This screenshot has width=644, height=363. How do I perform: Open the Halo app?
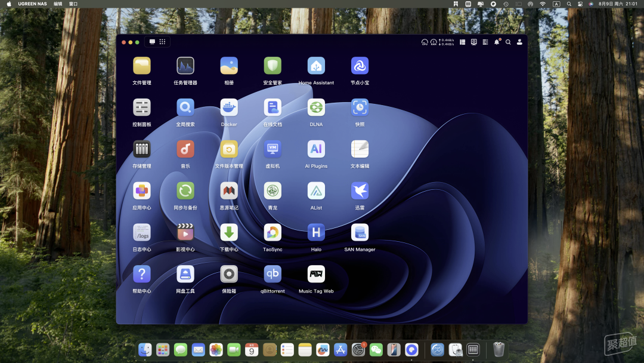point(316,233)
